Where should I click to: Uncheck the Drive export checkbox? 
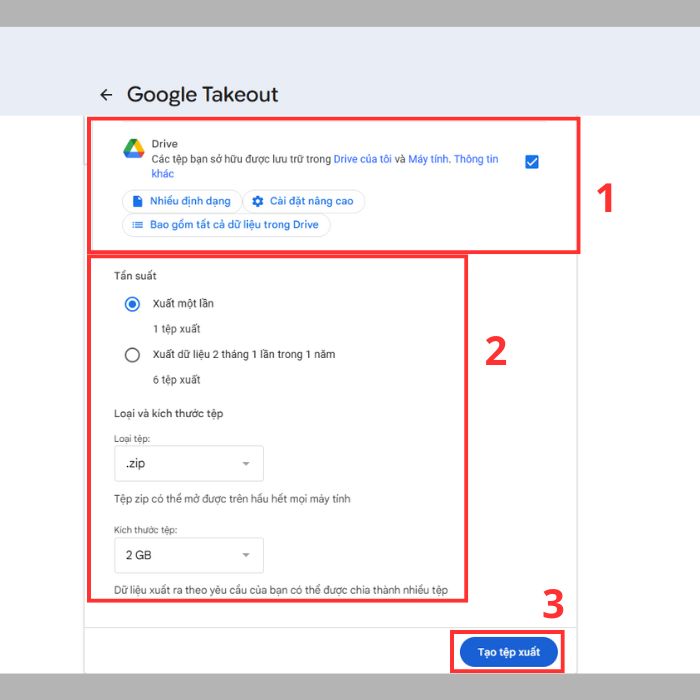pos(532,162)
